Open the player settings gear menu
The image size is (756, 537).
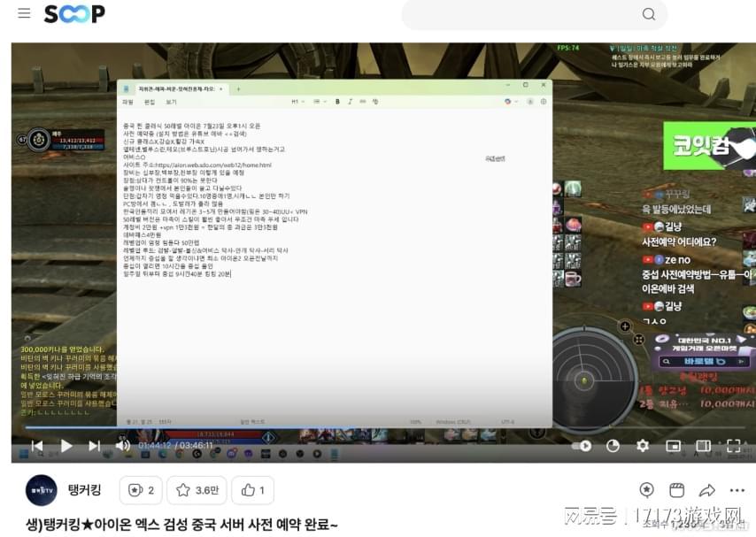[x=643, y=446]
